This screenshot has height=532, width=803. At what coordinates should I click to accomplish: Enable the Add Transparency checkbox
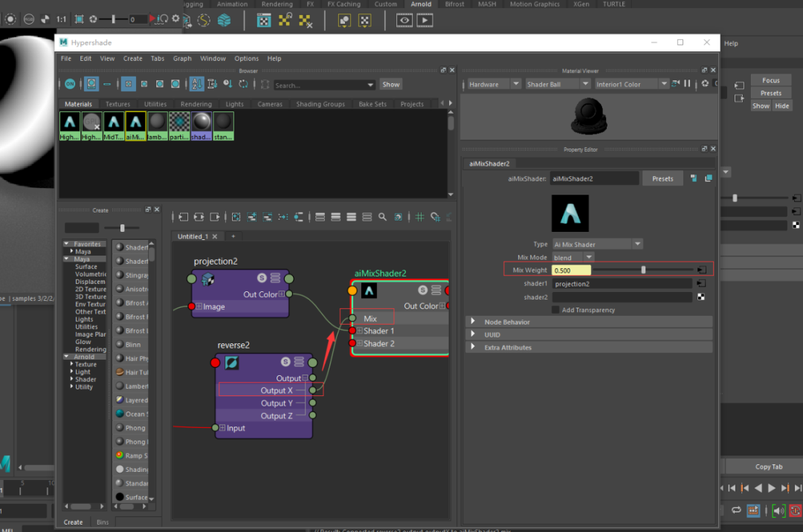(555, 310)
